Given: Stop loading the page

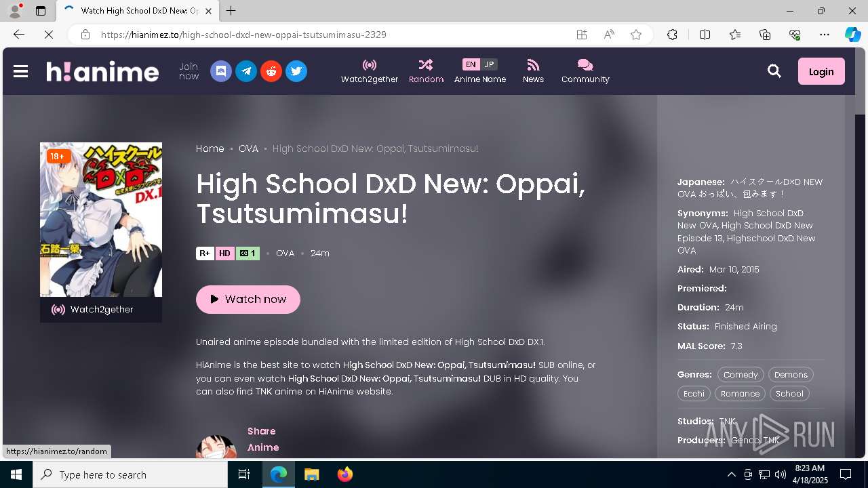Looking at the screenshot, I should [x=49, y=35].
